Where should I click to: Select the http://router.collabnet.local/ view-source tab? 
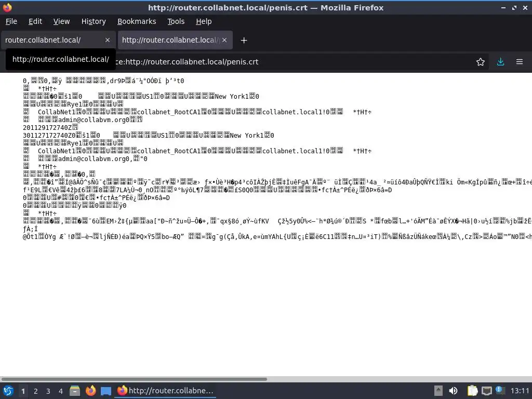(x=175, y=40)
